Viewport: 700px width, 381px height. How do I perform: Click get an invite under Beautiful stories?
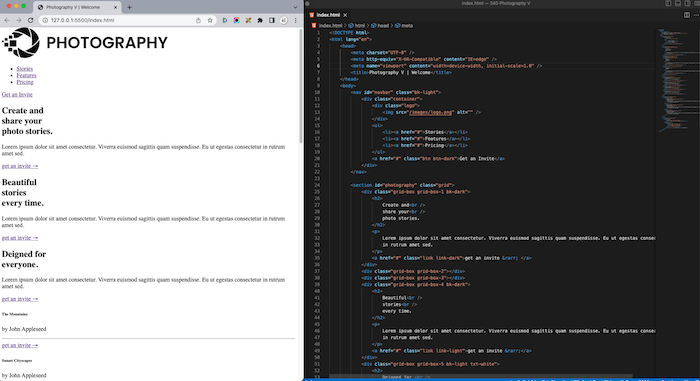20,238
